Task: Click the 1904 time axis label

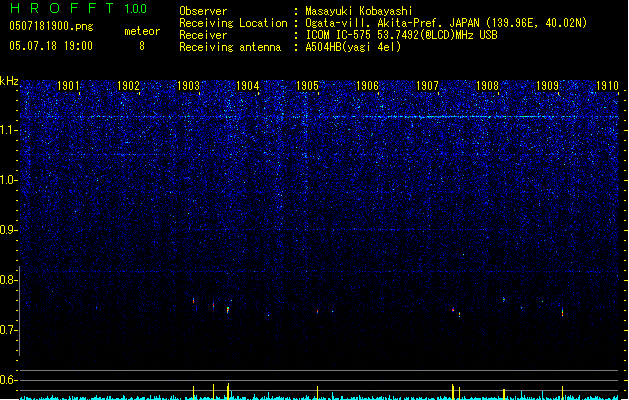Action: click(248, 86)
